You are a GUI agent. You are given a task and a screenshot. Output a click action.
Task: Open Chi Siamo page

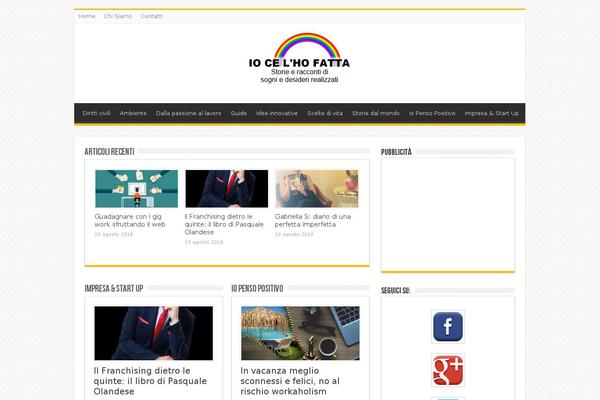click(118, 16)
